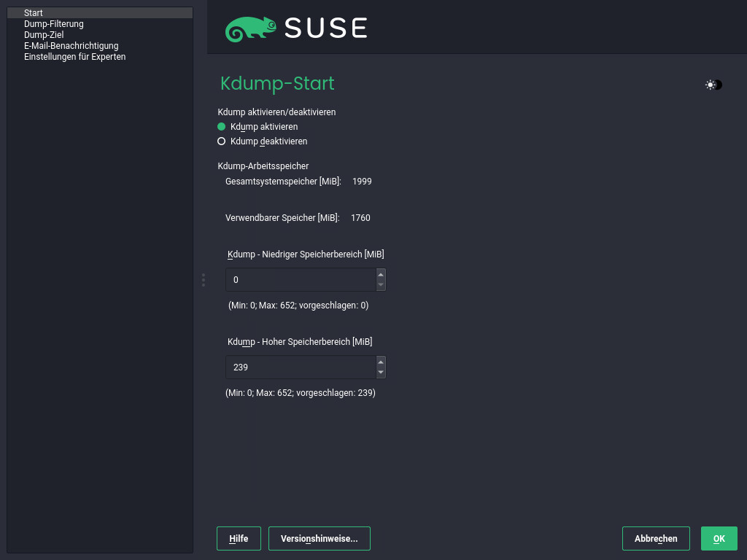Toggle the light/dark theme icon

coord(713,85)
